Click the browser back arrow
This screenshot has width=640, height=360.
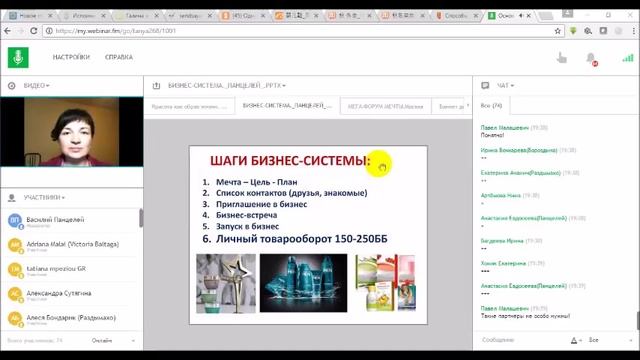[x=7, y=31]
